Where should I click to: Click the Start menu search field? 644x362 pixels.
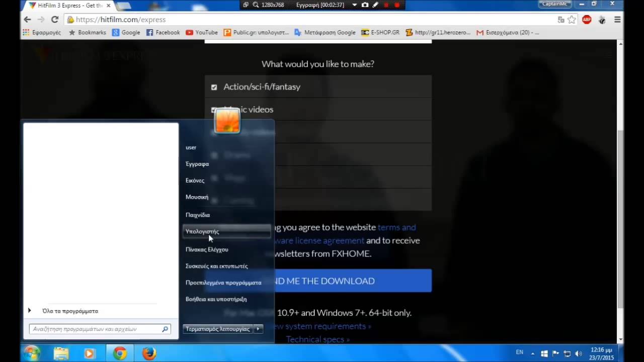(96, 329)
